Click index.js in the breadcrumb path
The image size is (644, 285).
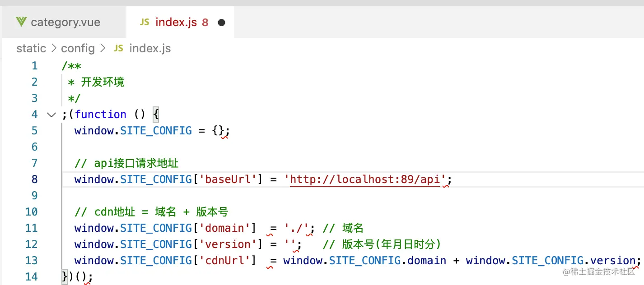click(x=150, y=48)
